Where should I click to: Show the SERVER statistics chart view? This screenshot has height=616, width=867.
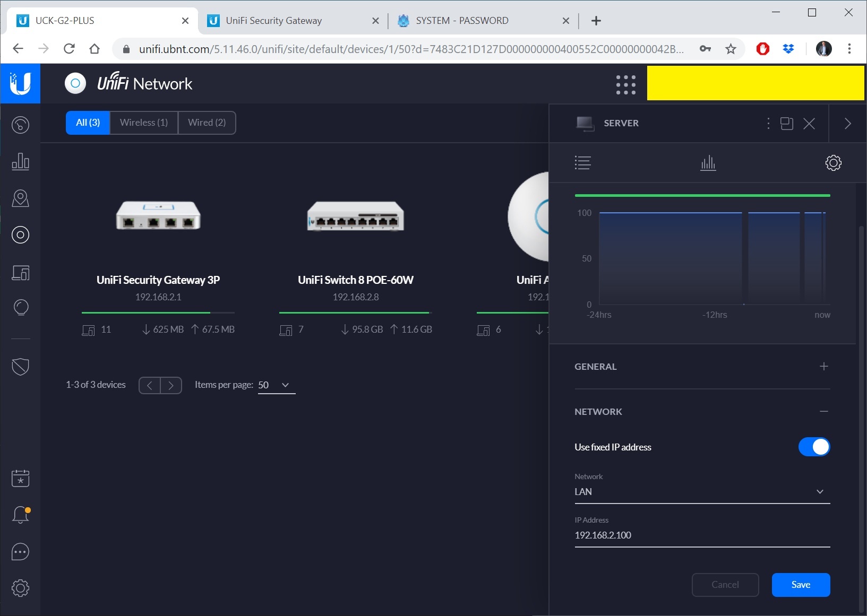708,163
